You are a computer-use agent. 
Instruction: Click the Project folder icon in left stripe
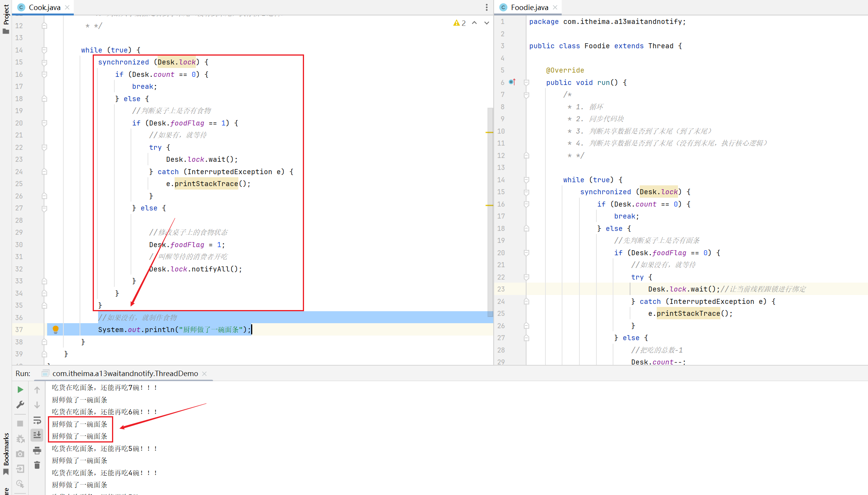tap(6, 32)
